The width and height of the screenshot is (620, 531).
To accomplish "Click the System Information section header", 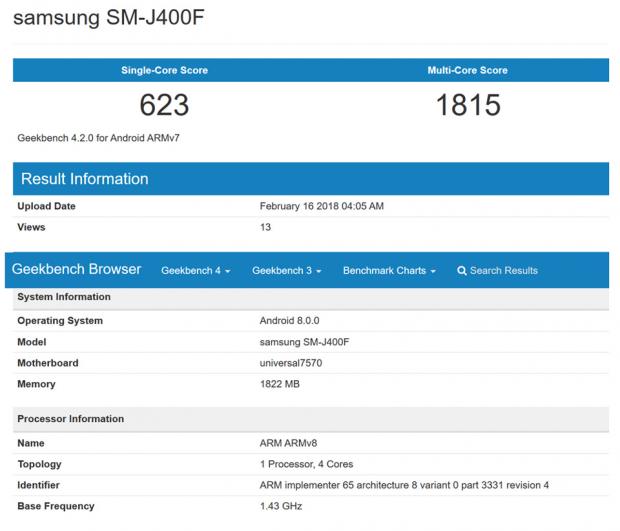I will [64, 297].
